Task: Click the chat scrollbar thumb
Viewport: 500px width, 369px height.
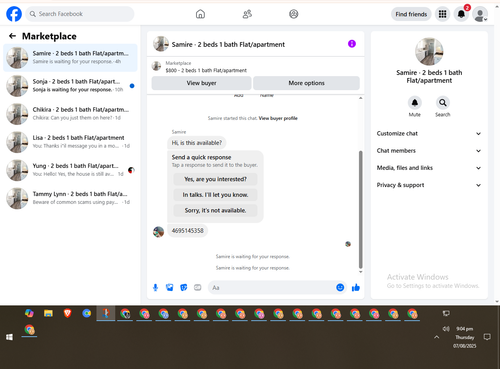Action: tap(360, 210)
